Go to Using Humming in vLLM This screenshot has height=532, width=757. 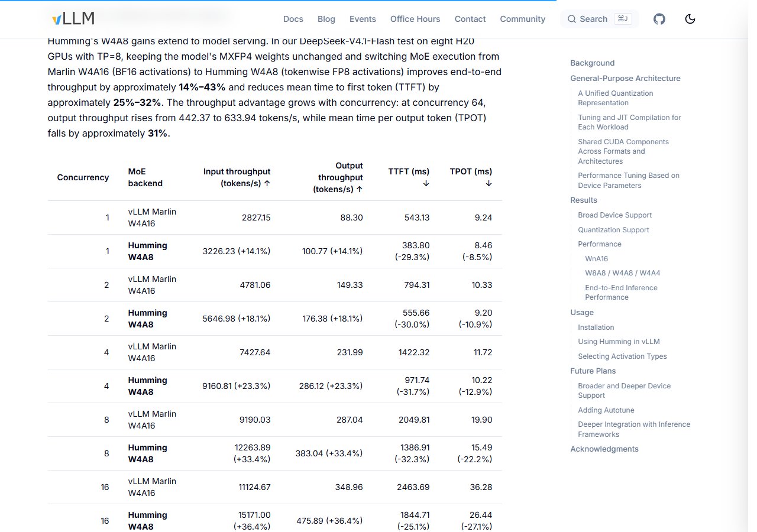(619, 342)
